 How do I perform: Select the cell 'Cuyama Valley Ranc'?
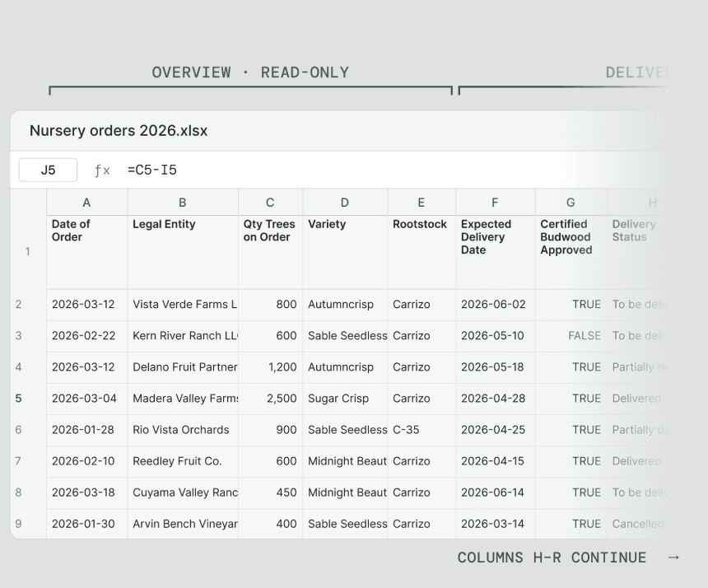[183, 492]
